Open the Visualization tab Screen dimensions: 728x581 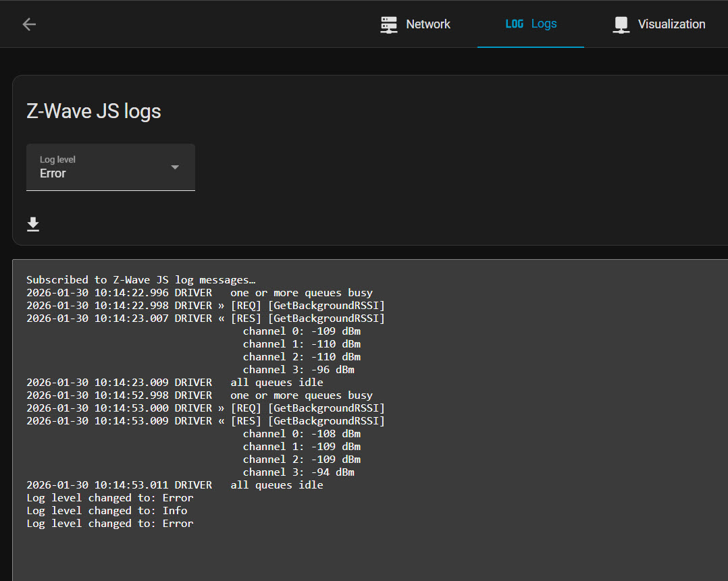[671, 24]
